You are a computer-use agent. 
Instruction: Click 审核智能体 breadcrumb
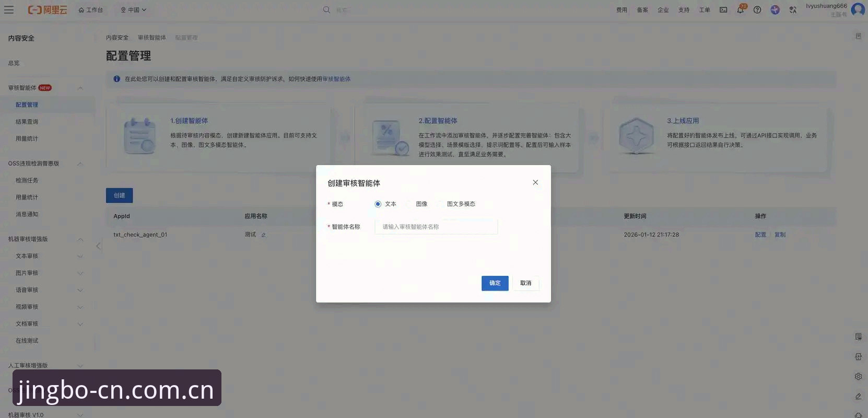tap(152, 38)
